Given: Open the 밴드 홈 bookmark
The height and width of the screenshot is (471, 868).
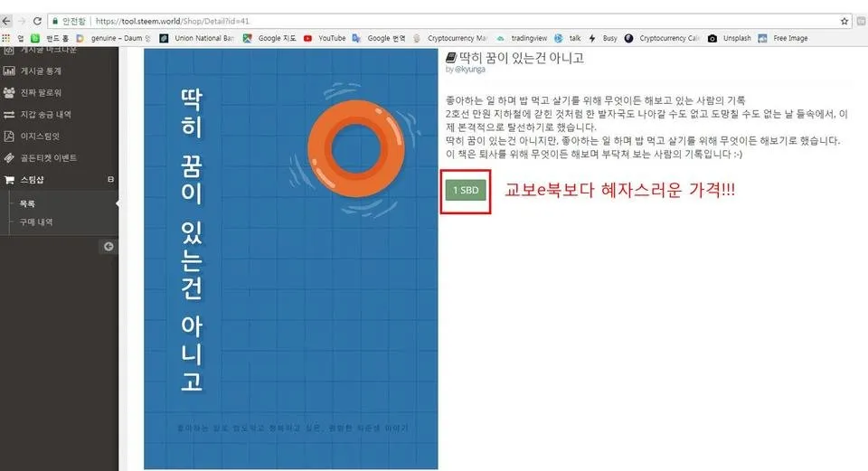Looking at the screenshot, I should click(x=51, y=38).
